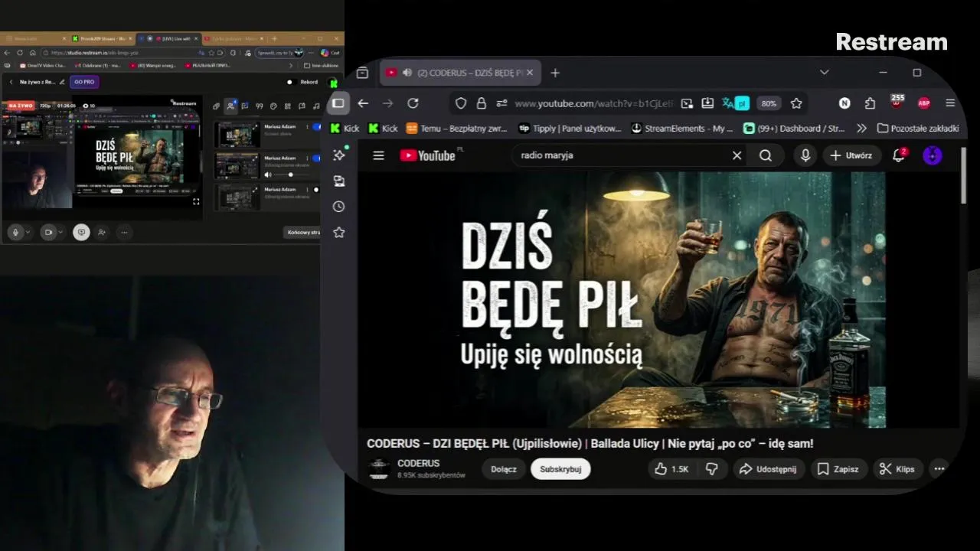Switch to the Pronik209 Stream Kick tab
Image resolution: width=980 pixels, height=551 pixels.
[x=102, y=38]
